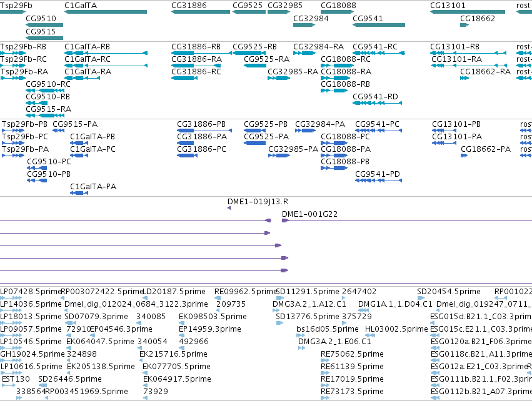Select the CG32985-RA transcript label
Image resolution: width=532 pixels, height=401 pixels.
point(293,72)
